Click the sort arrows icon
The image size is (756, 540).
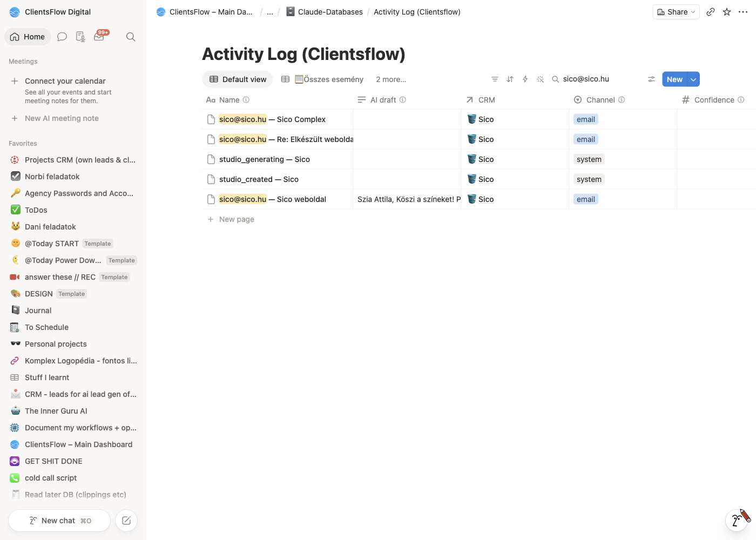510,79
